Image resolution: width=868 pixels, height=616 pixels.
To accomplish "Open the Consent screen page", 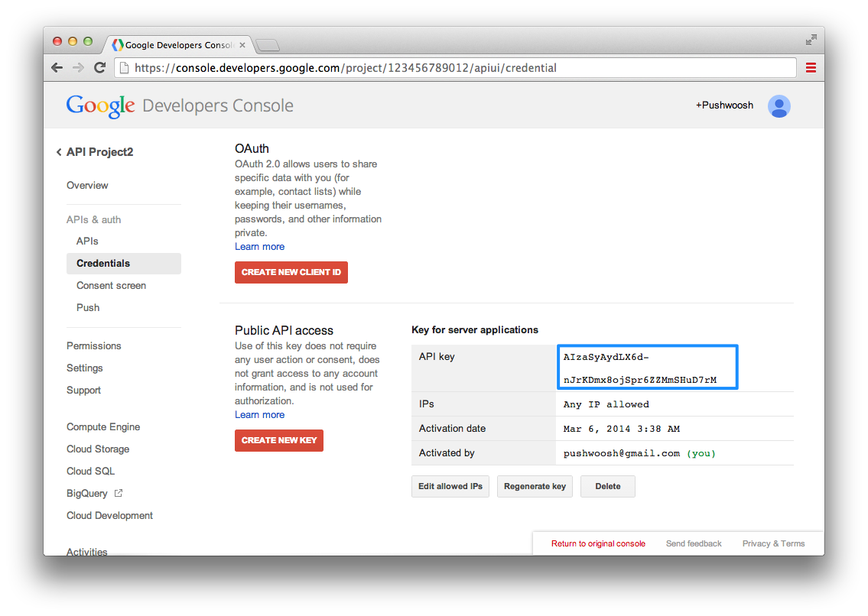I will [x=111, y=286].
